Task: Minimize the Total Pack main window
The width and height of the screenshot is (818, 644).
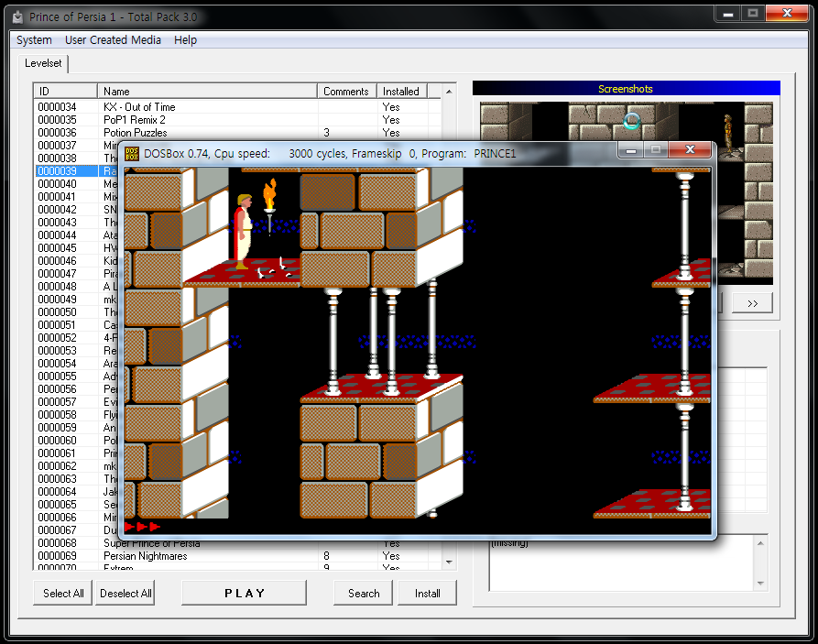Action: click(728, 14)
